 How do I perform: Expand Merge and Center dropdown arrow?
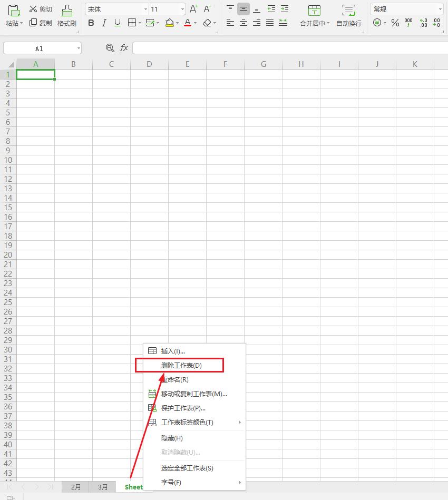(x=328, y=23)
